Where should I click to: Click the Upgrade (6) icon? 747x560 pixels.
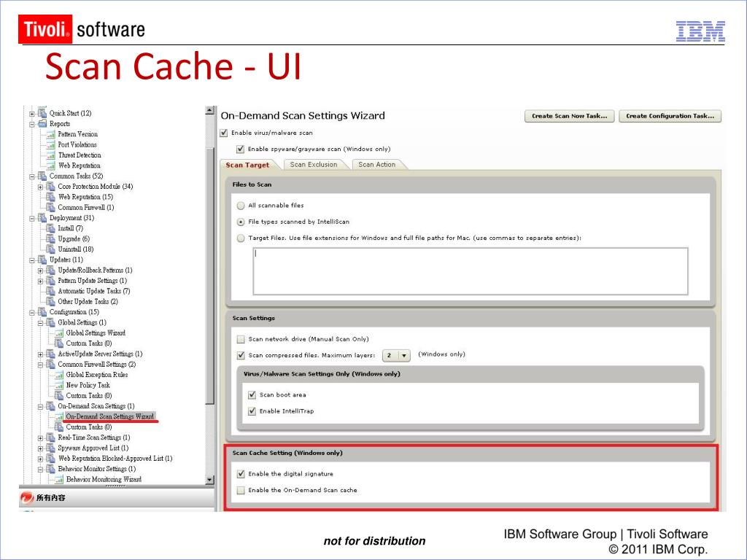pos(50,238)
